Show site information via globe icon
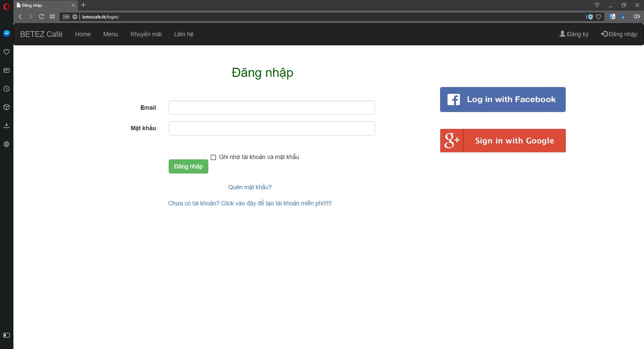 coord(75,17)
